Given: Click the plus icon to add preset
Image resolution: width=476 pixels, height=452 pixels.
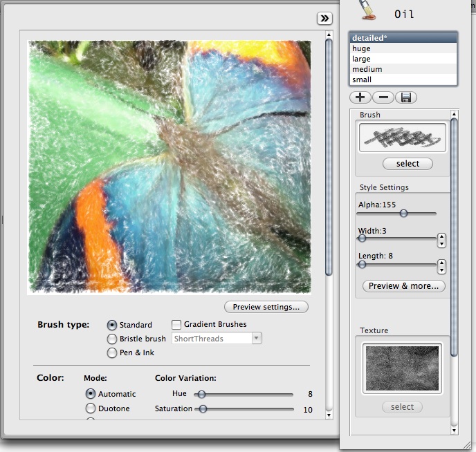Looking at the screenshot, I should pos(360,97).
